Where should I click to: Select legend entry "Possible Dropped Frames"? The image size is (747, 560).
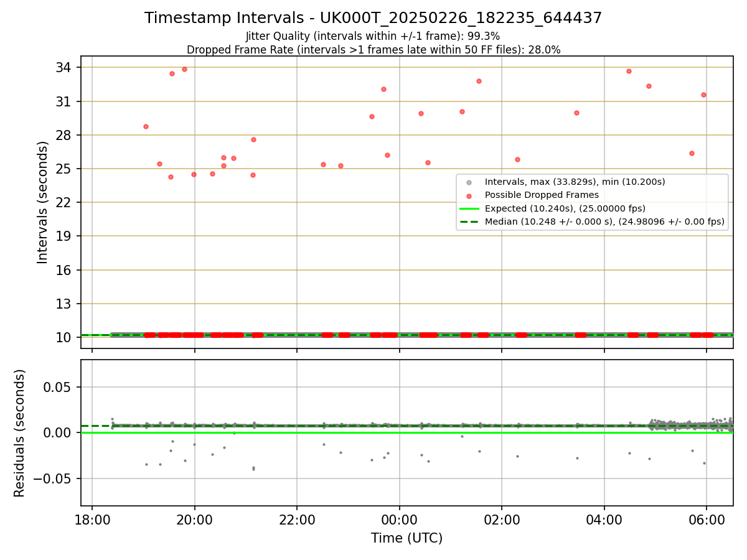pyautogui.click(x=542, y=195)
